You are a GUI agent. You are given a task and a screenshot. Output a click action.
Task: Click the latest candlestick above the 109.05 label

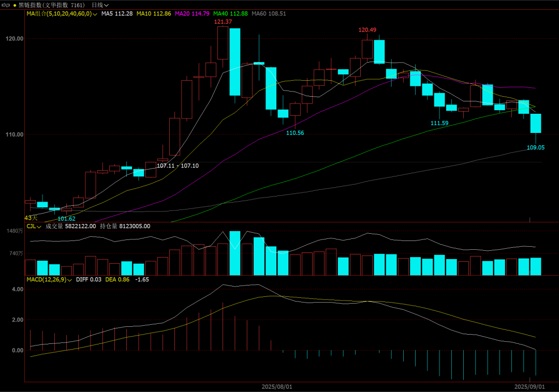(536, 124)
